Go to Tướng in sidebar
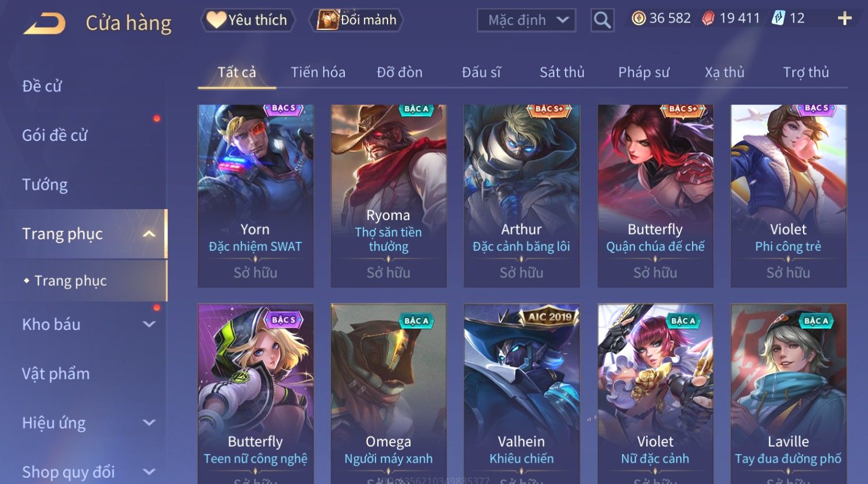868x484 pixels. tap(45, 185)
